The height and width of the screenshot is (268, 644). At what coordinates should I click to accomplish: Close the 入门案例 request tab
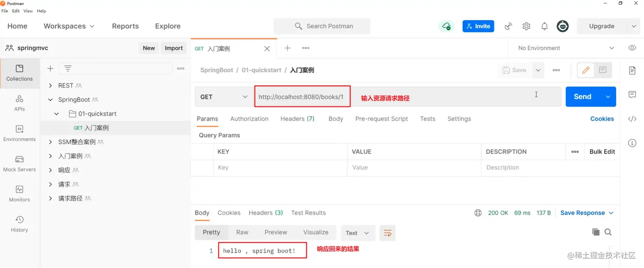[x=267, y=48]
